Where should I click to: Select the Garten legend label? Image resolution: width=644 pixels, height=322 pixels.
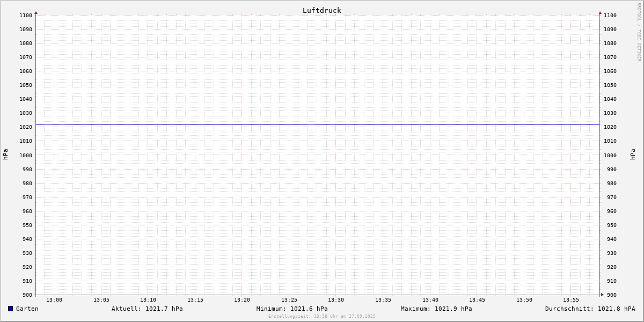point(27,309)
